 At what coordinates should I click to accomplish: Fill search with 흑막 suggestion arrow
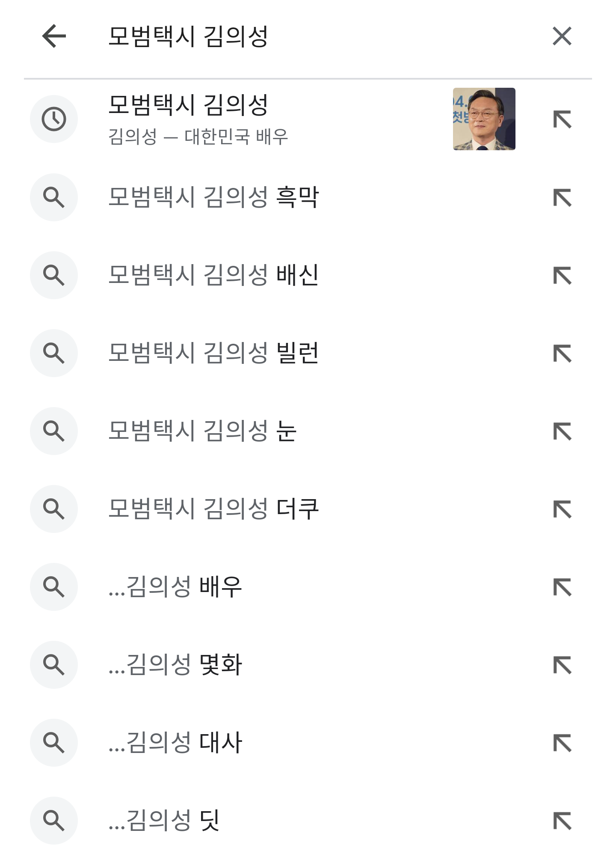[562, 197]
